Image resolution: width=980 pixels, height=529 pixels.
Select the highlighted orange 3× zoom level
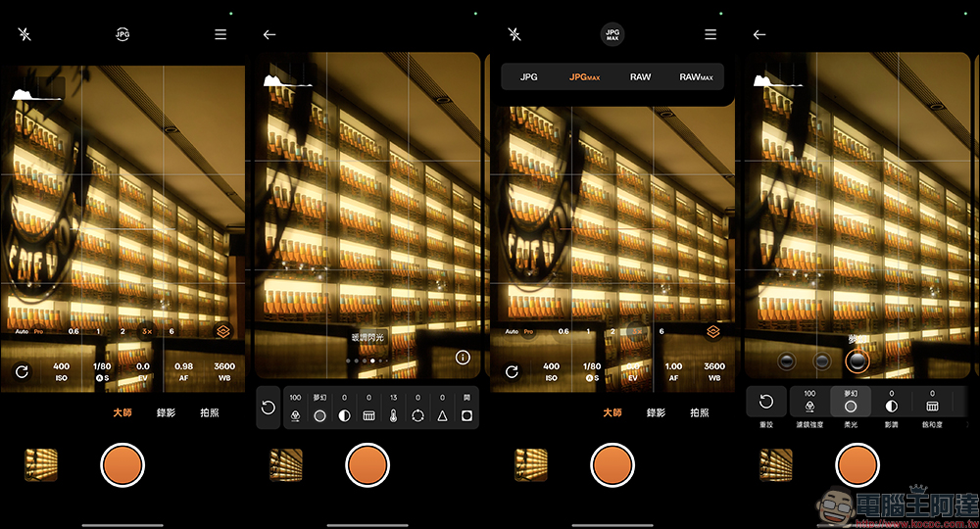[146, 331]
